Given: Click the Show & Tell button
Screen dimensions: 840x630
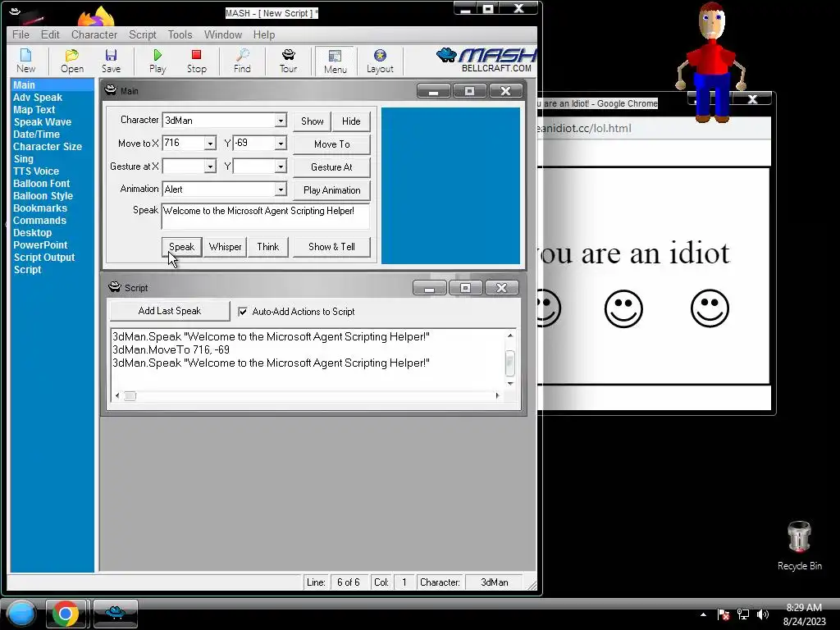Looking at the screenshot, I should tap(331, 247).
